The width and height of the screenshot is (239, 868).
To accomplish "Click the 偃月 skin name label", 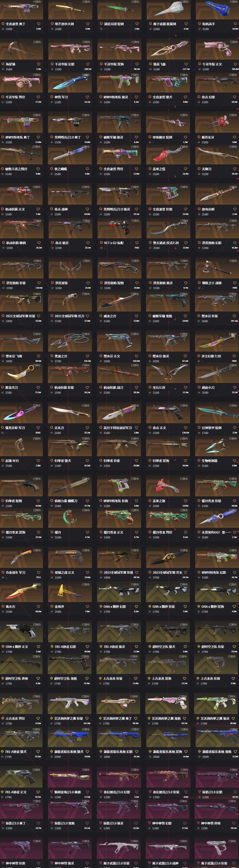I will point(58,532).
